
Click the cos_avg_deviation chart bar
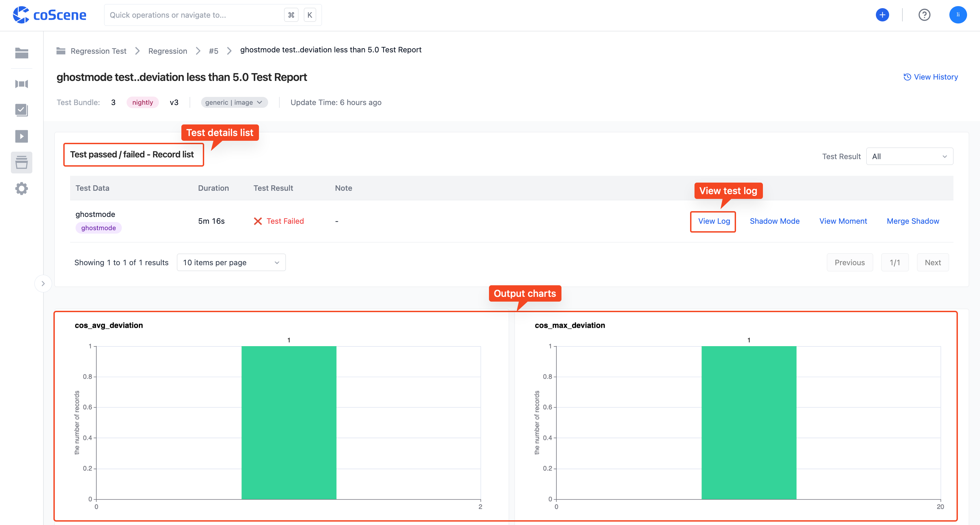tap(289, 422)
